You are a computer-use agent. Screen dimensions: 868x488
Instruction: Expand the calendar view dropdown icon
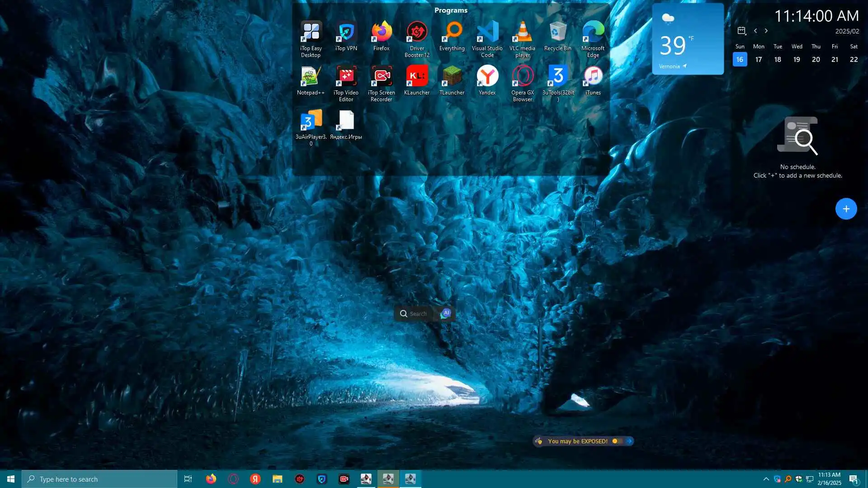coord(742,31)
